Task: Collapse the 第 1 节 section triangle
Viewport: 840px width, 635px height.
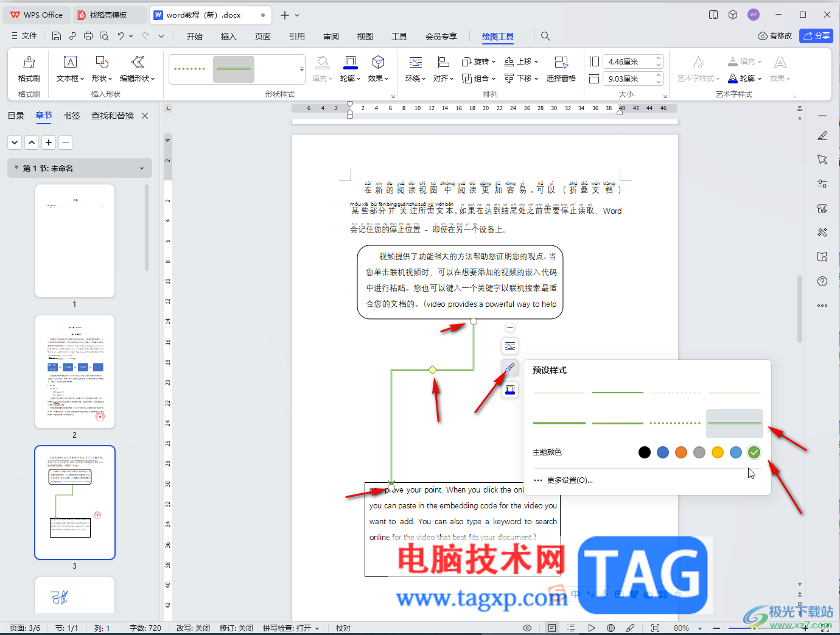Action: click(x=16, y=168)
